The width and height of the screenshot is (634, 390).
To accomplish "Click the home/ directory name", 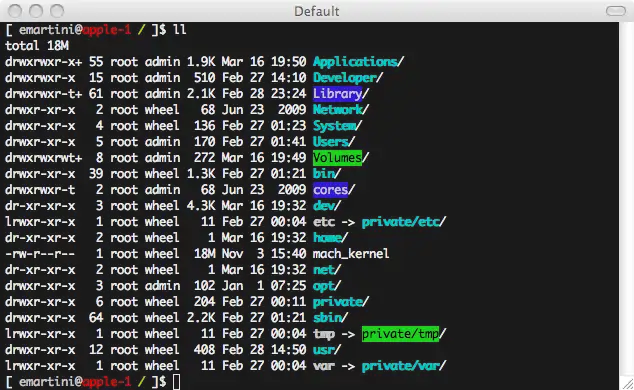I will [330, 238].
